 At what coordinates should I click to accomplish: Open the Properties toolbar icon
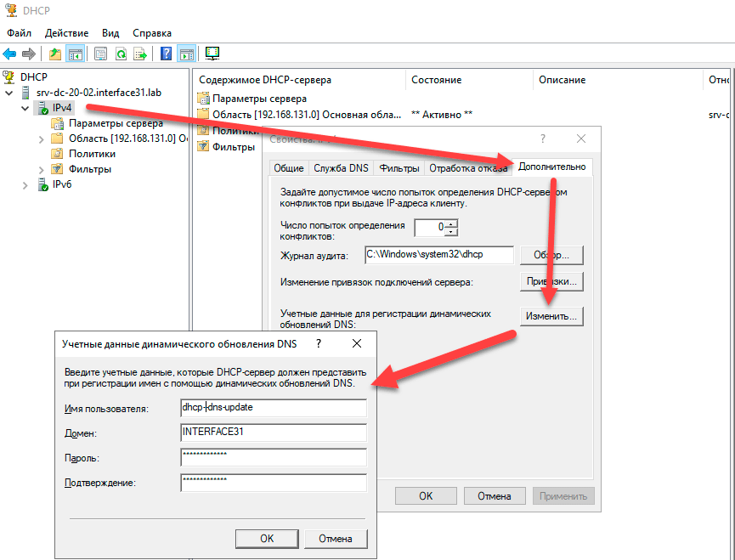click(x=100, y=54)
